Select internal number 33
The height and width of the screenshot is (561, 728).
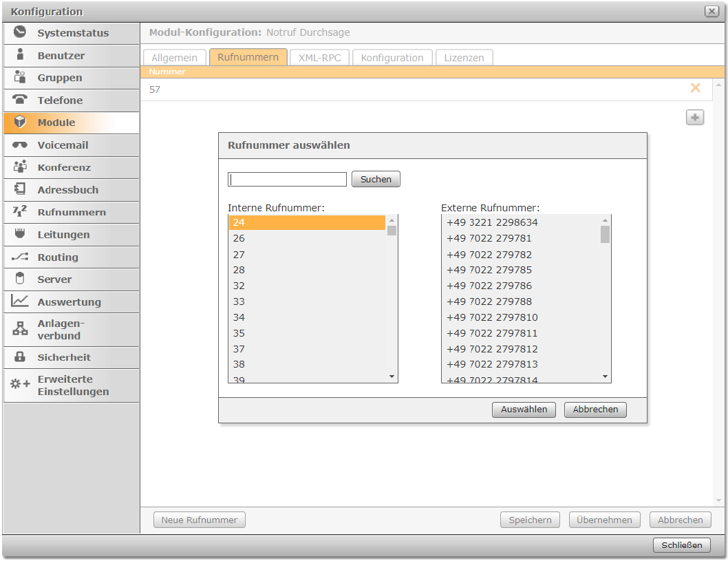point(308,301)
